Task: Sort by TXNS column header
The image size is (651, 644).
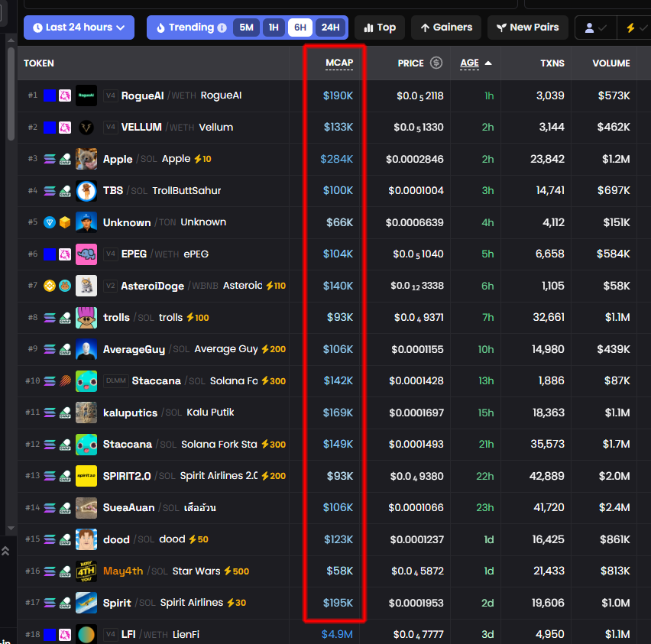Action: pyautogui.click(x=552, y=63)
